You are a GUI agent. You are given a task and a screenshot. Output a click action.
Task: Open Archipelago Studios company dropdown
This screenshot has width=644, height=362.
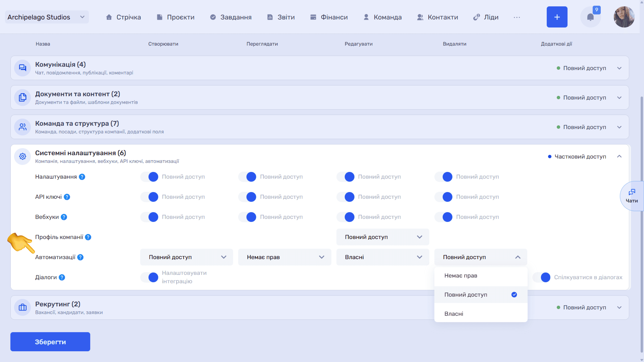point(47,17)
